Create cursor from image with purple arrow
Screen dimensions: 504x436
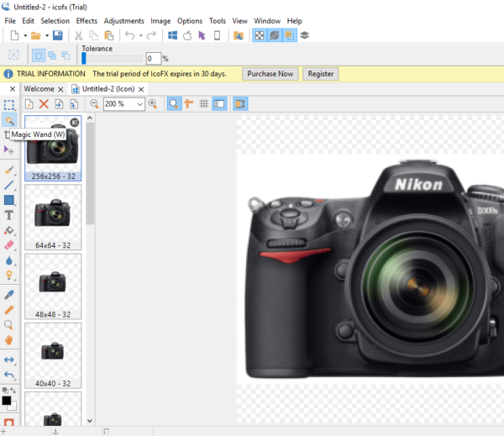tap(202, 35)
